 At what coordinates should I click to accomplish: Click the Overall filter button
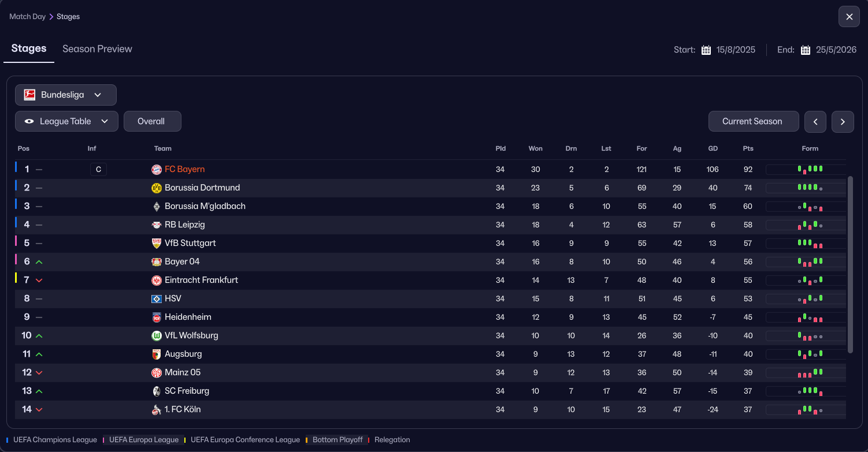click(x=152, y=121)
